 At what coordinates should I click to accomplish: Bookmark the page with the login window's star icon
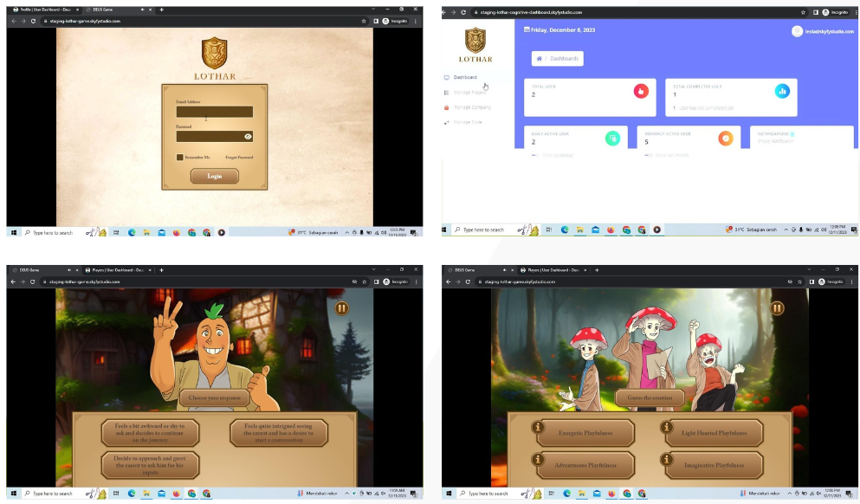(x=364, y=21)
